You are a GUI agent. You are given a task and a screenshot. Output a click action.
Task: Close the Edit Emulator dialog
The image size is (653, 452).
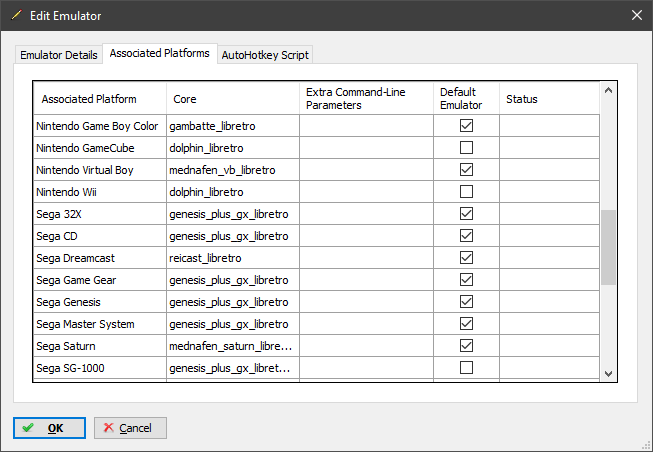coord(636,15)
